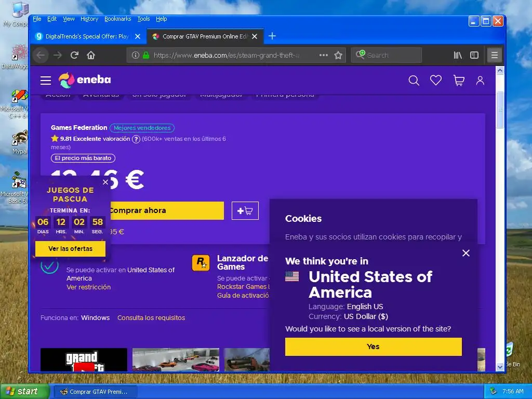Image resolution: width=532 pixels, height=399 pixels.
Task: Open the Firefox application menu
Action: tap(495, 55)
